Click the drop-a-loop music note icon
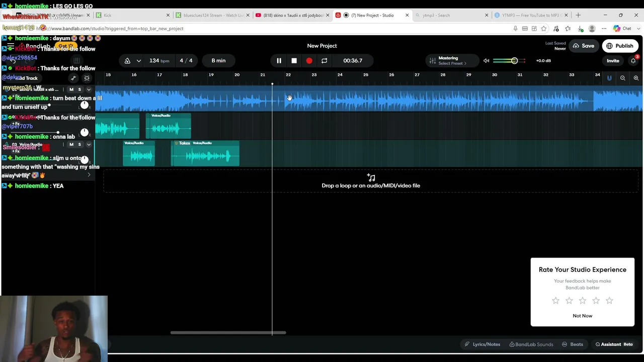Screen dimensions: 644x362 tap(371, 177)
